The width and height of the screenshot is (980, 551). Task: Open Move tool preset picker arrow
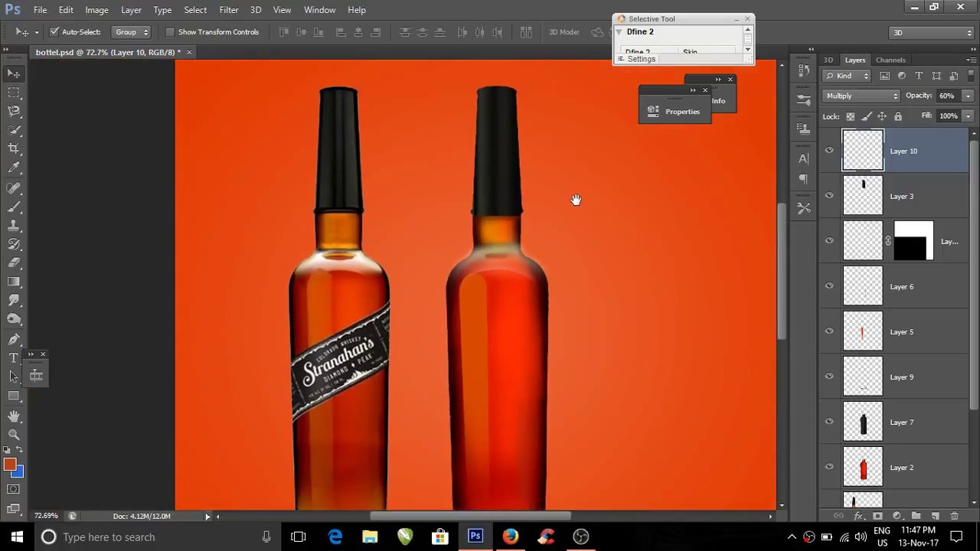pos(36,32)
